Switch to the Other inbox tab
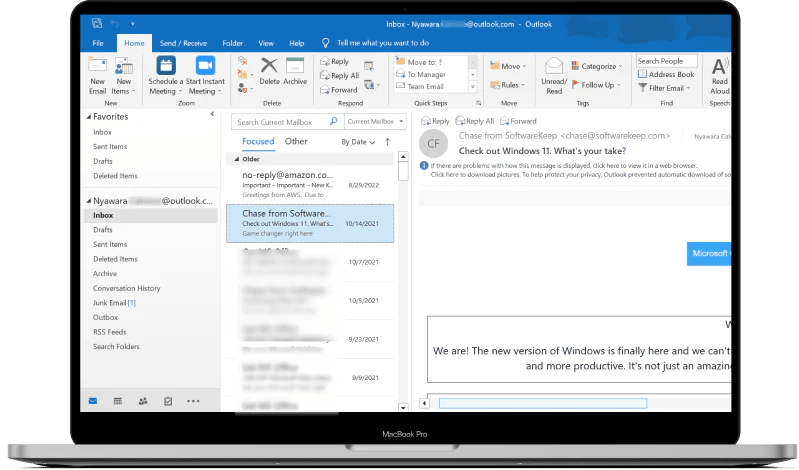This screenshot has height=470, width=799. click(296, 141)
